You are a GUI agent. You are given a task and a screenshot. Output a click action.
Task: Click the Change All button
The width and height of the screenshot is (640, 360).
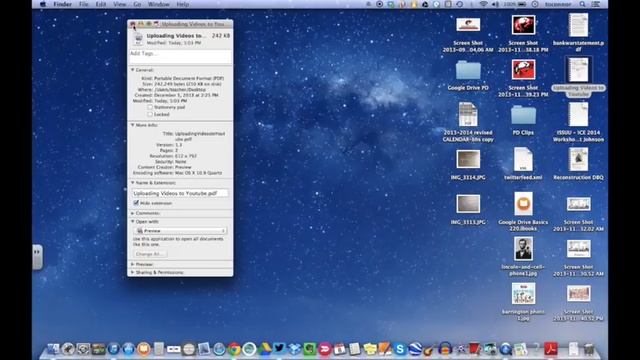[x=149, y=254]
